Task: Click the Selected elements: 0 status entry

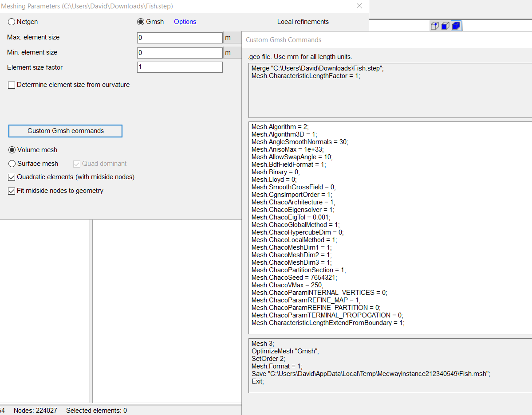Action: 96,411
